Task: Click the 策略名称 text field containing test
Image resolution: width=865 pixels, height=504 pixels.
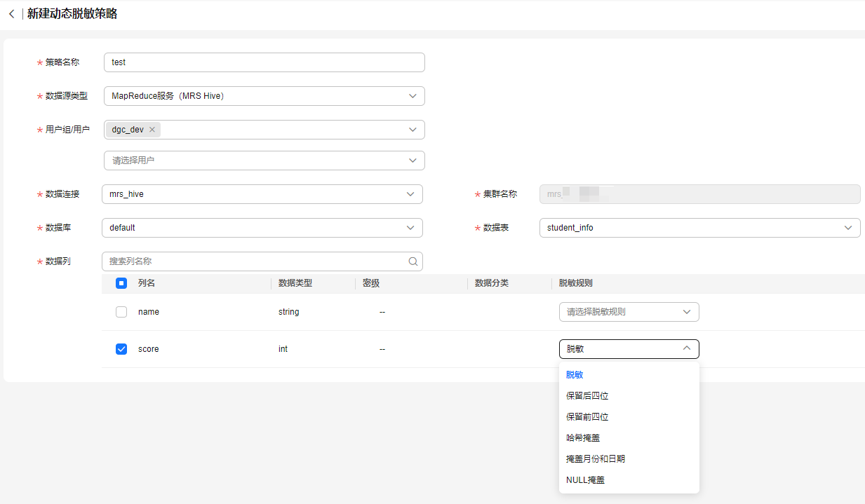Action: click(x=264, y=62)
